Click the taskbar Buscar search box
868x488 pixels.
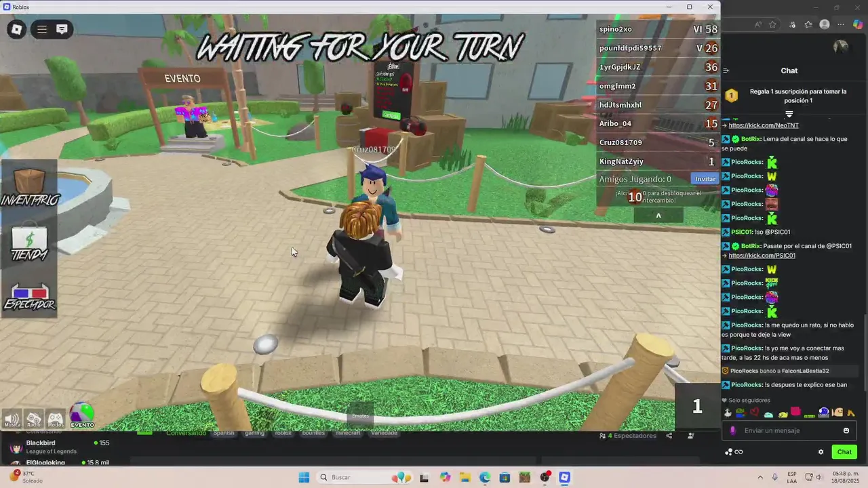pos(366,477)
